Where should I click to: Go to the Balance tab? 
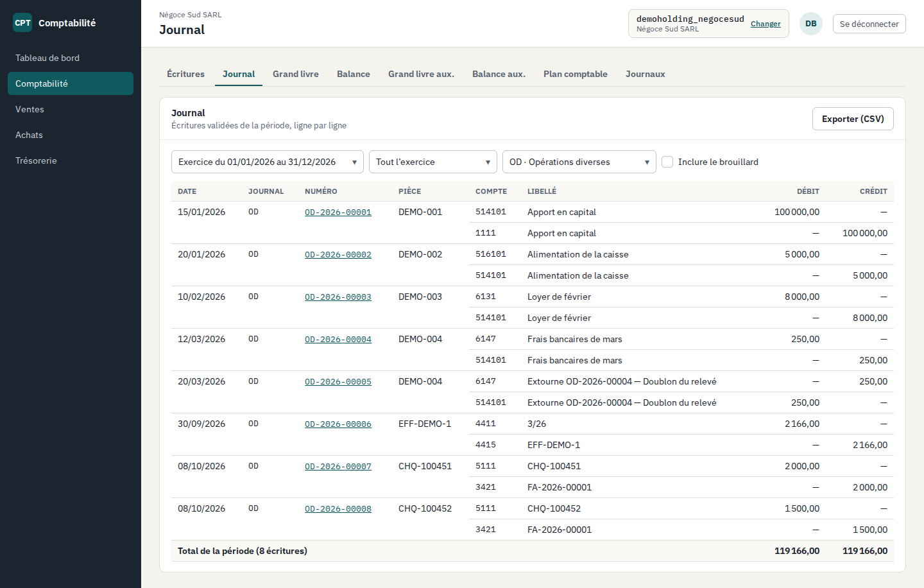[x=354, y=74]
